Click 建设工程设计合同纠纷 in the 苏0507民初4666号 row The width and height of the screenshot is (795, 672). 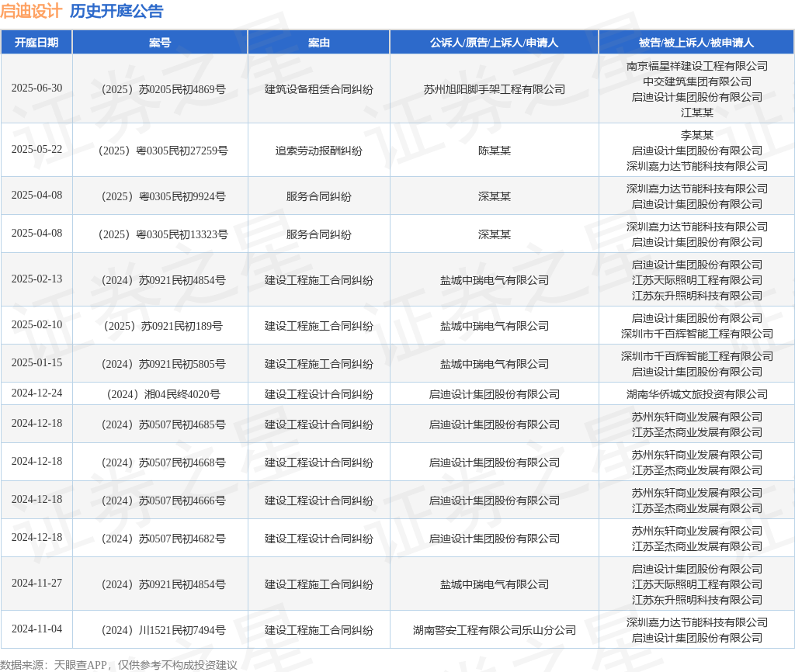tap(319, 501)
